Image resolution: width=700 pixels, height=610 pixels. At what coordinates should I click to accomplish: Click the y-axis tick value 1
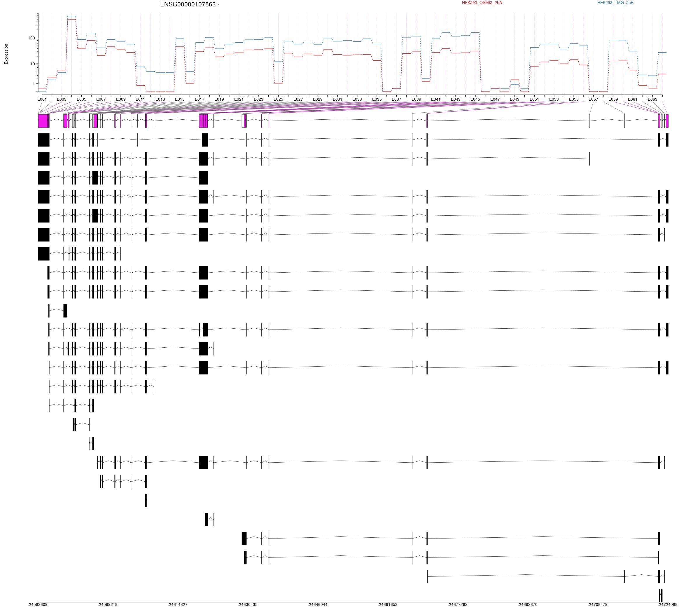(x=34, y=84)
